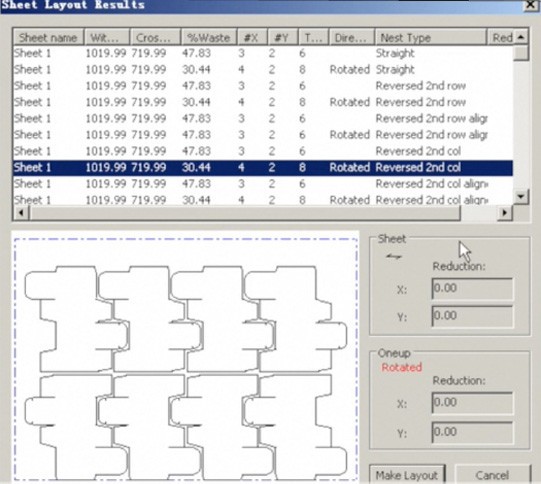Click the Sheet Reduction Y field
This screenshot has width=541, height=484.
[x=472, y=316]
